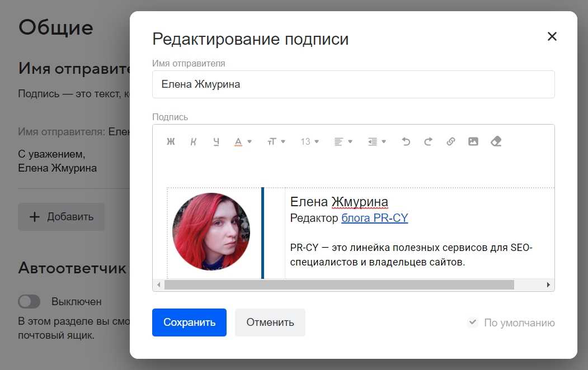Toggle the "По умолчанию" checkbox
588x370 pixels.
click(473, 322)
